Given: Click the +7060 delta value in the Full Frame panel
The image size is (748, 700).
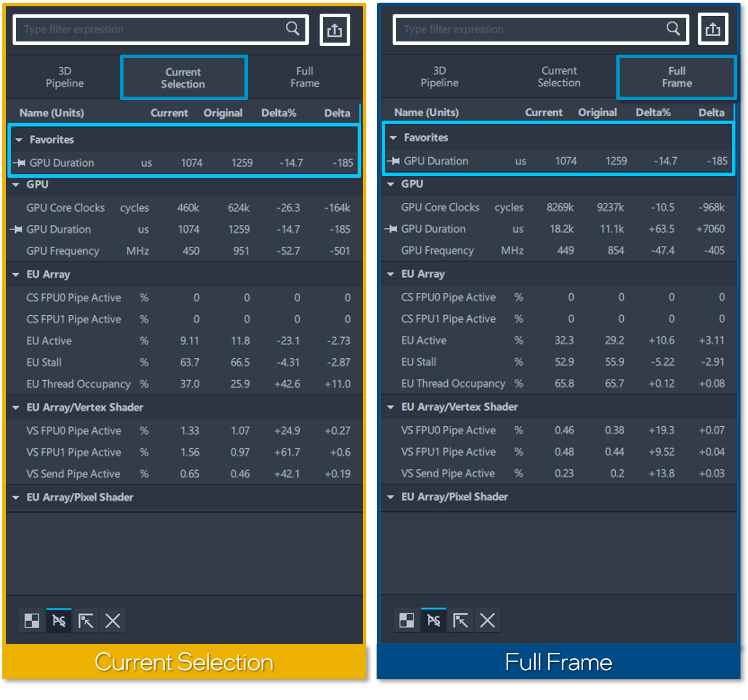Looking at the screenshot, I should 711,229.
